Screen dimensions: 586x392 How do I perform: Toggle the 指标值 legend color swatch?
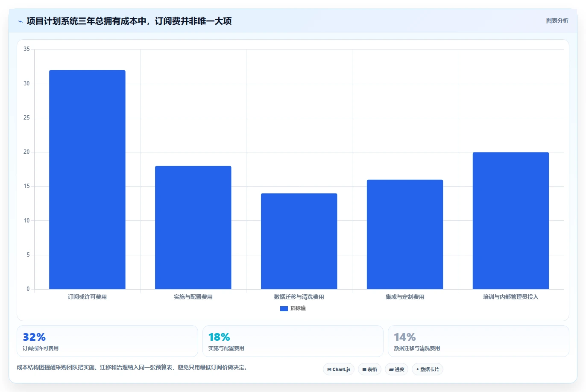tap(284, 308)
